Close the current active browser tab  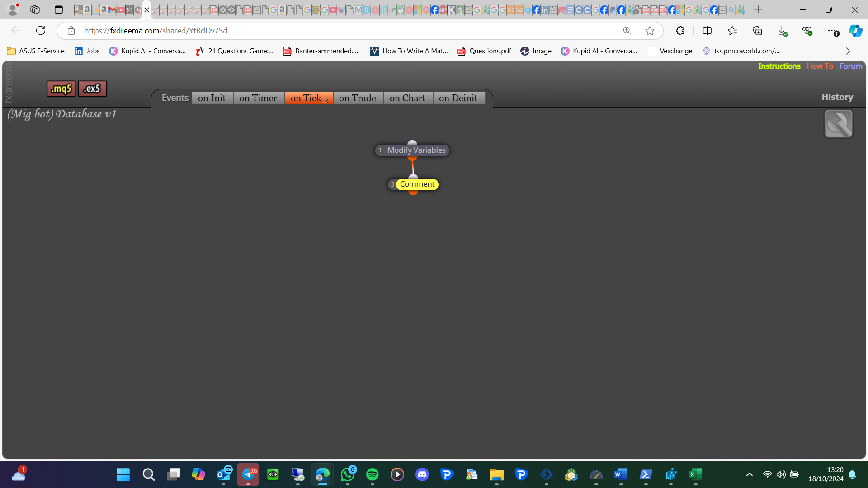146,10
